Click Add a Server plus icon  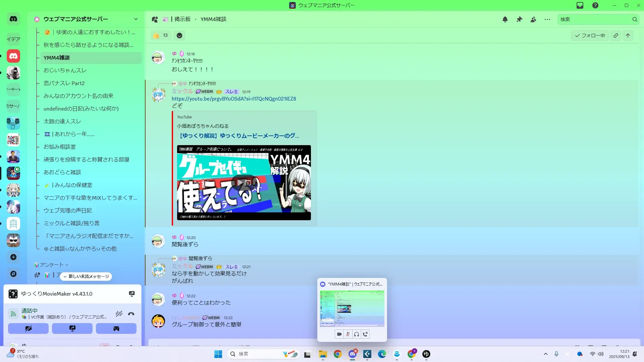coord(13,257)
